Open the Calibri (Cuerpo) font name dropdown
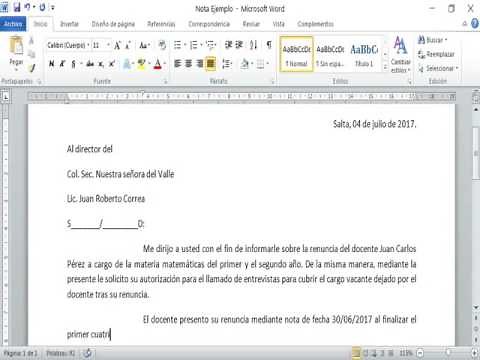 (x=88, y=45)
